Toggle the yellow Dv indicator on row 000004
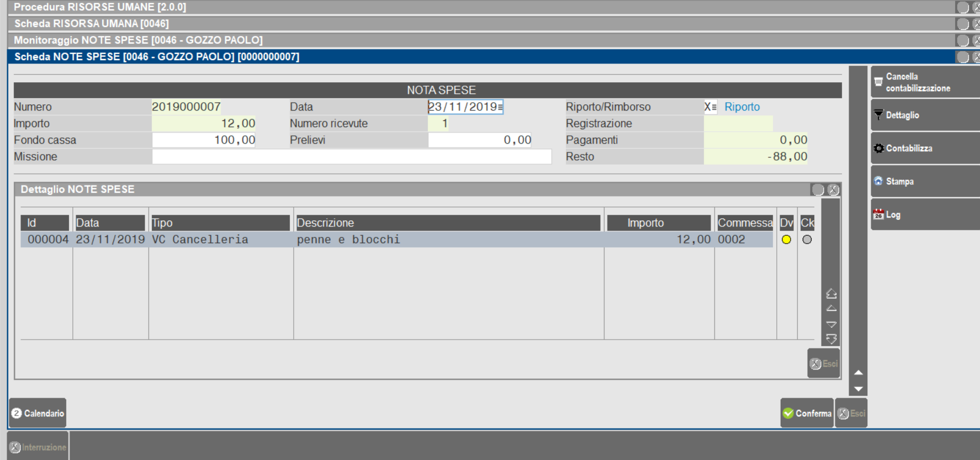 (x=786, y=240)
